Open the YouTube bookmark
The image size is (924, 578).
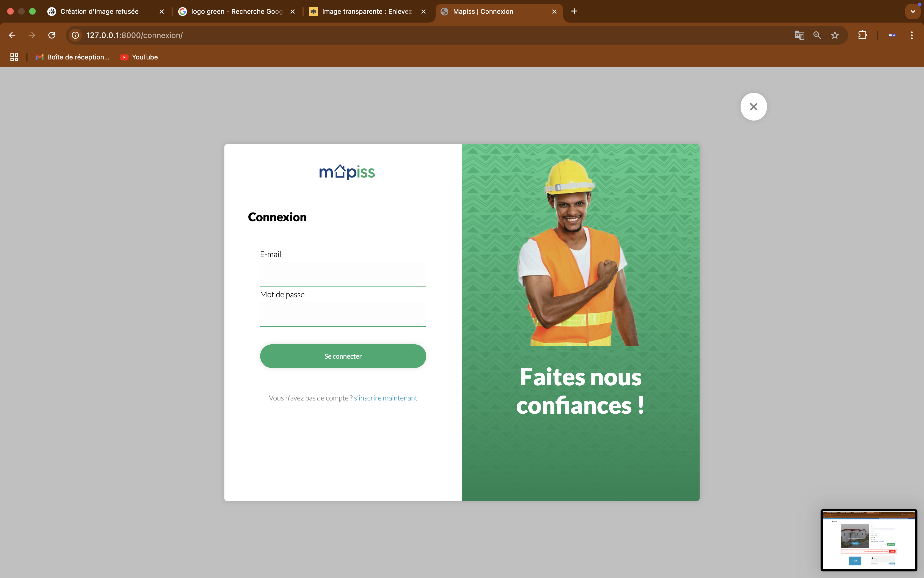pos(139,57)
